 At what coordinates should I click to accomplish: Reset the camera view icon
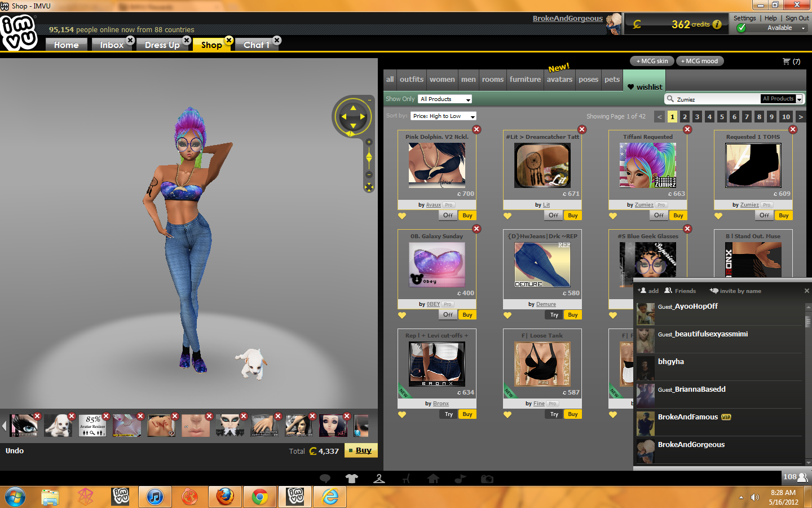coord(369,187)
